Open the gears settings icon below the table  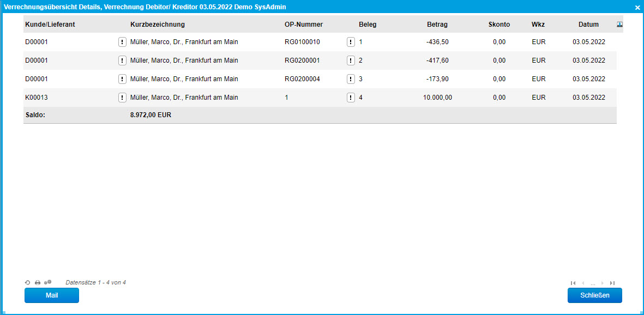click(x=47, y=282)
